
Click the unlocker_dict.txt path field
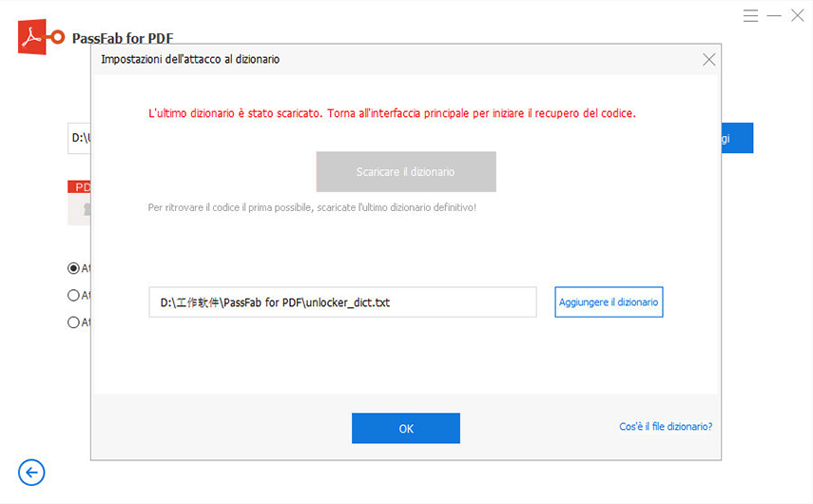[342, 302]
